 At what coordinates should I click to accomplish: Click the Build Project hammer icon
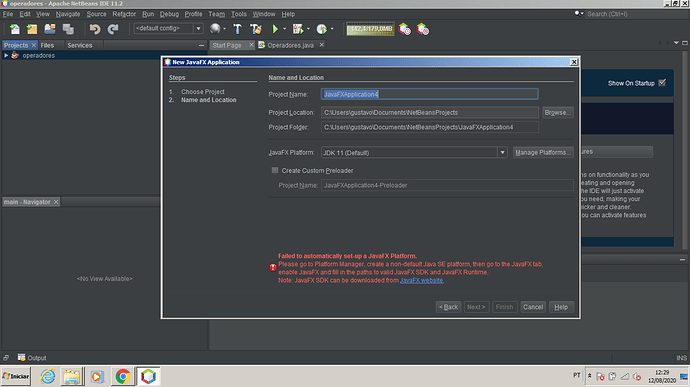[x=237, y=29]
